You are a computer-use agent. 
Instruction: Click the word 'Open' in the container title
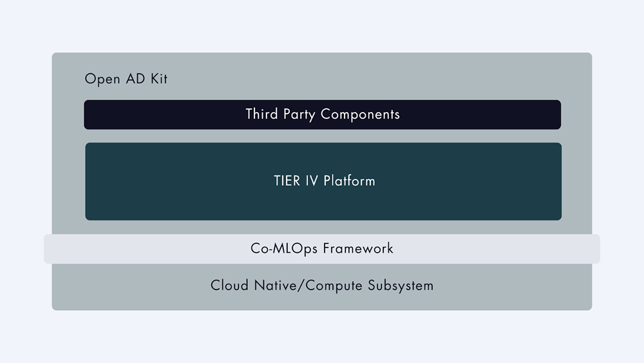102,79
